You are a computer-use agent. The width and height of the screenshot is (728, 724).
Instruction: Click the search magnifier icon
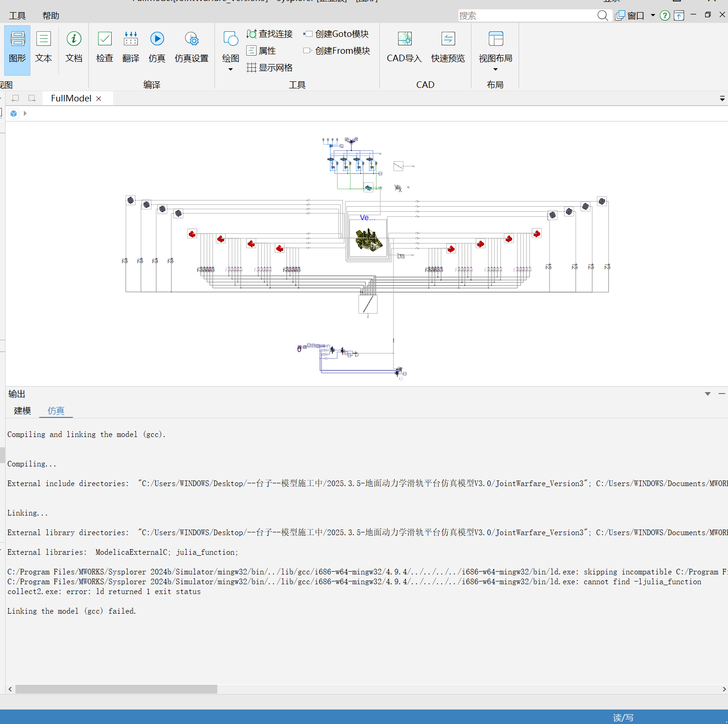[603, 15]
